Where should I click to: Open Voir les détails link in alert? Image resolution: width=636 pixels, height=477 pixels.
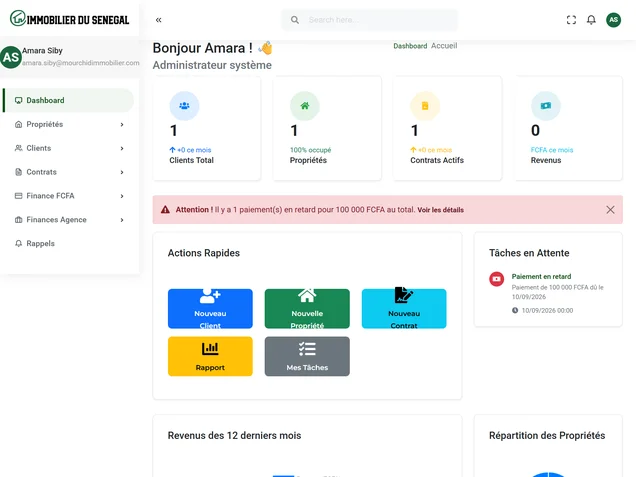pyautogui.click(x=440, y=210)
